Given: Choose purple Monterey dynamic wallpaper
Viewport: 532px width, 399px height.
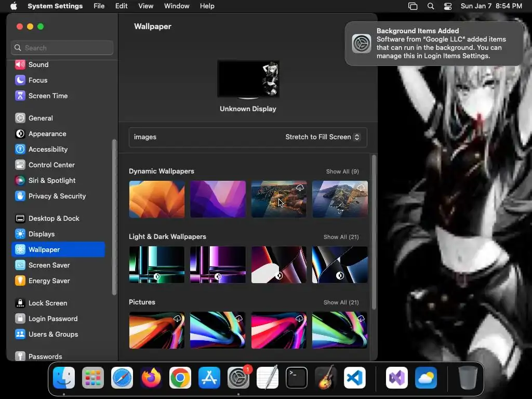Looking at the screenshot, I should click(x=218, y=199).
